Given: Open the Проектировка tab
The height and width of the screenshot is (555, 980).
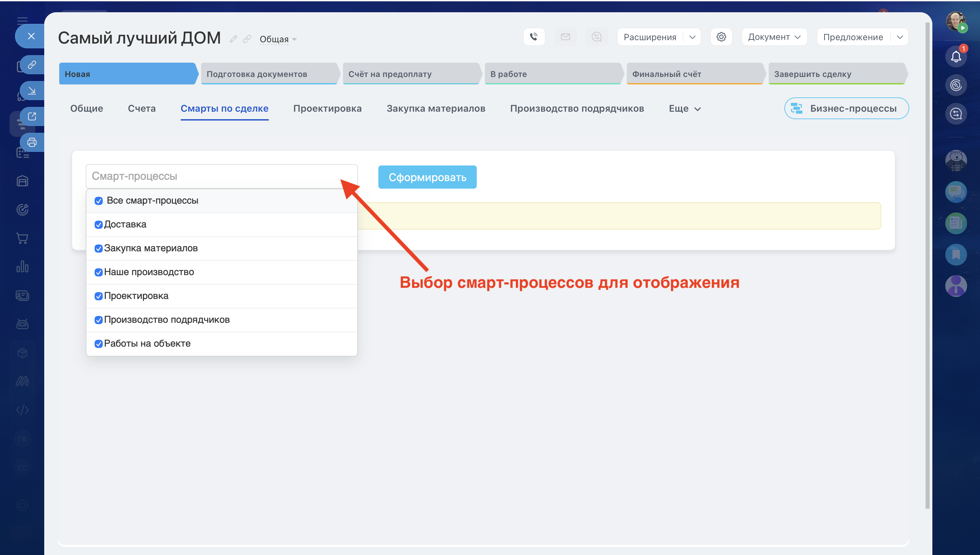Looking at the screenshot, I should coord(327,109).
